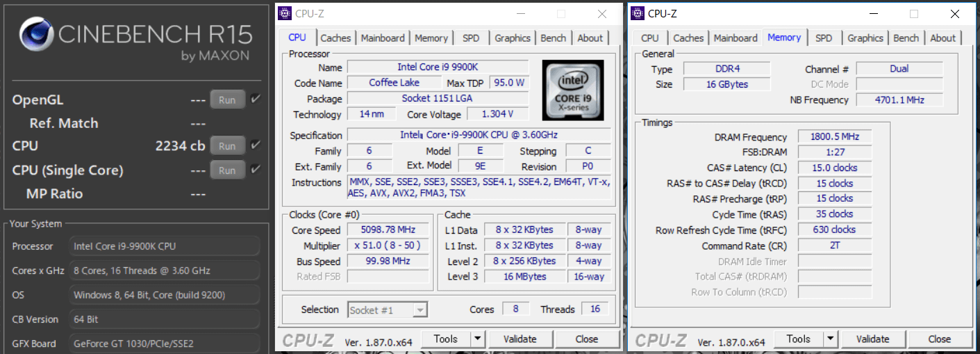Screen dimensions: 980x354
Task: Click the Bus Speed value 99.98 MHz
Action: (388, 262)
